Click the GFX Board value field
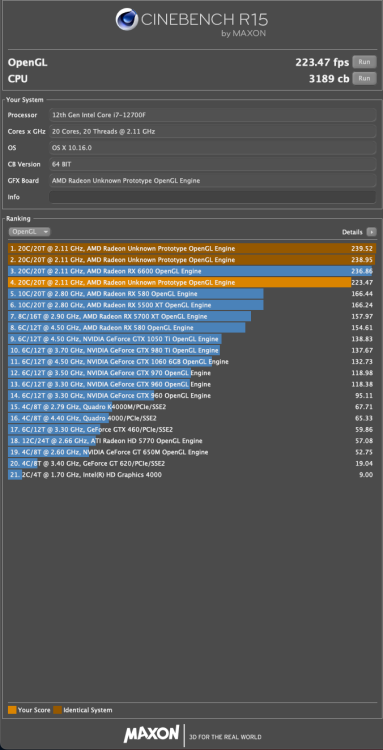Viewport: 383px width, 750px height. 212,181
